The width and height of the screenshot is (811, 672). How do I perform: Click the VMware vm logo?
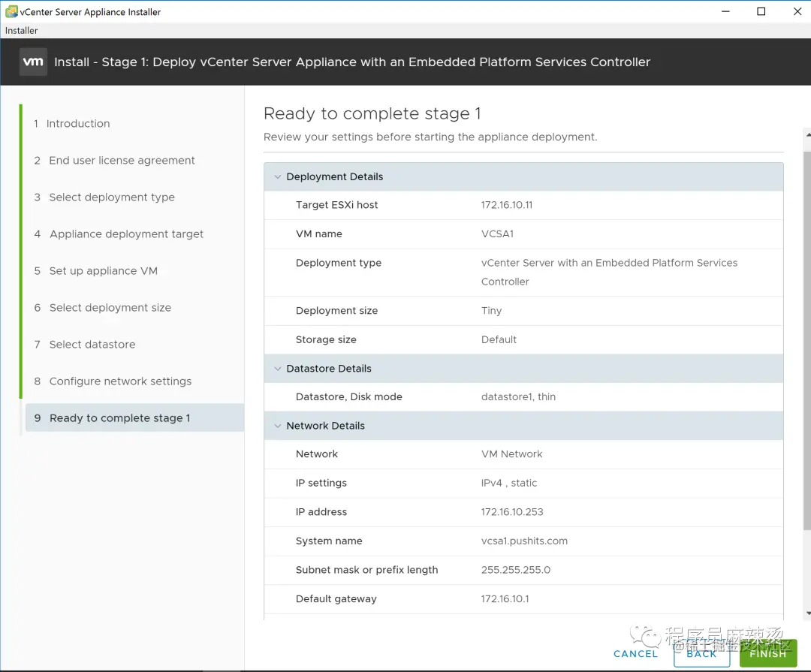(x=33, y=62)
